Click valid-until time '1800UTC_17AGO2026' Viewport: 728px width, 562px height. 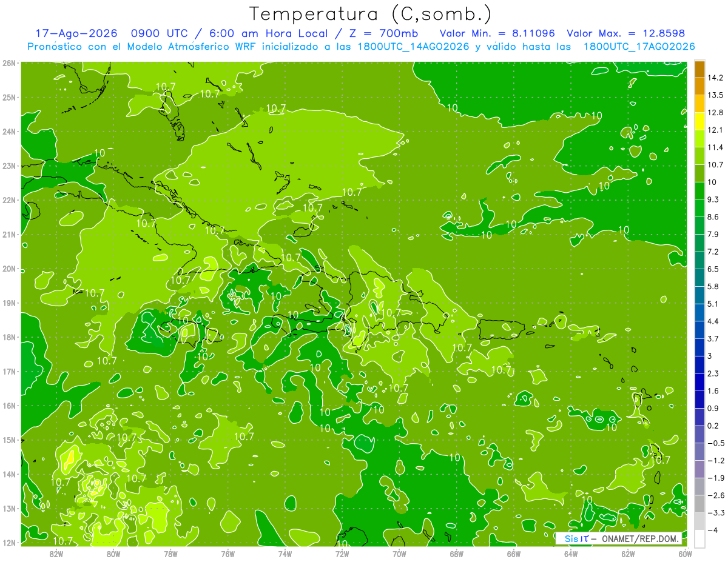tap(639, 47)
